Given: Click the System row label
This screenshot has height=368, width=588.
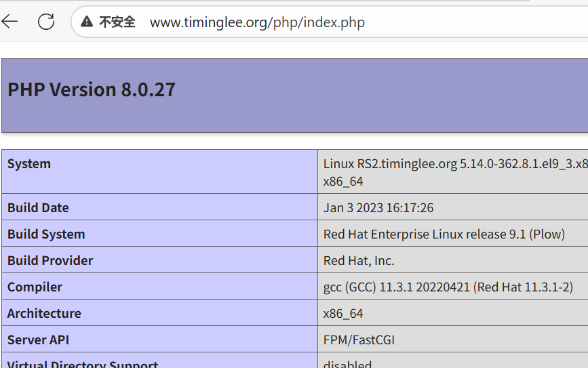Looking at the screenshot, I should (x=29, y=164).
